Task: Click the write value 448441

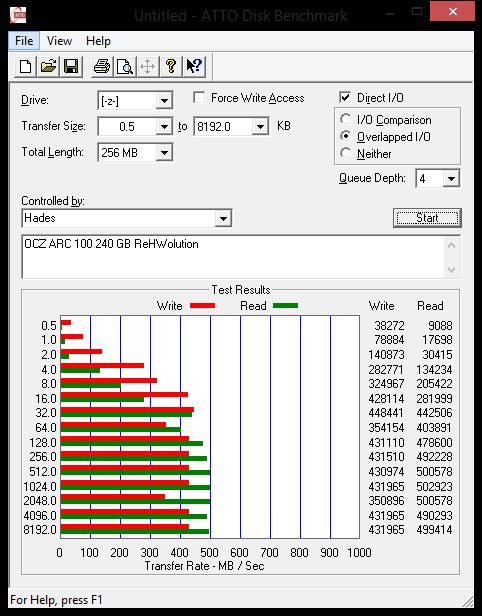Action: coord(386,413)
